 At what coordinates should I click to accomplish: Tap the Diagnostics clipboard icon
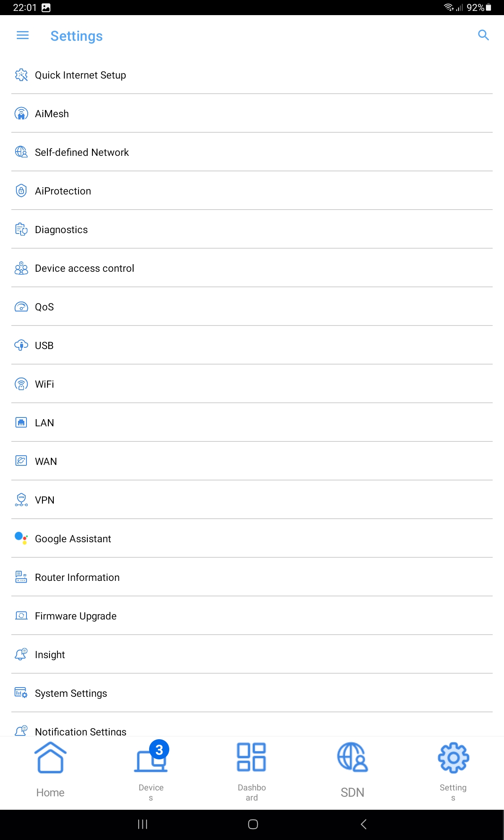point(21,230)
